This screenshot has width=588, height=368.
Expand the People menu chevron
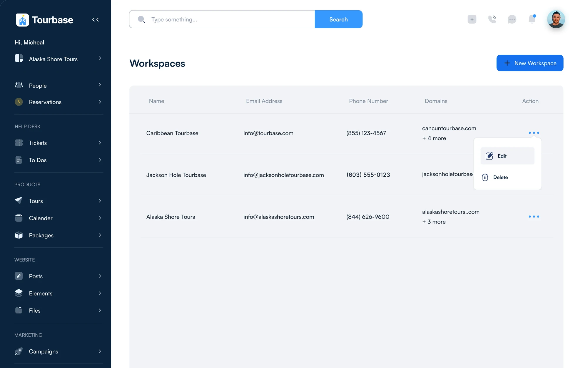[100, 85]
